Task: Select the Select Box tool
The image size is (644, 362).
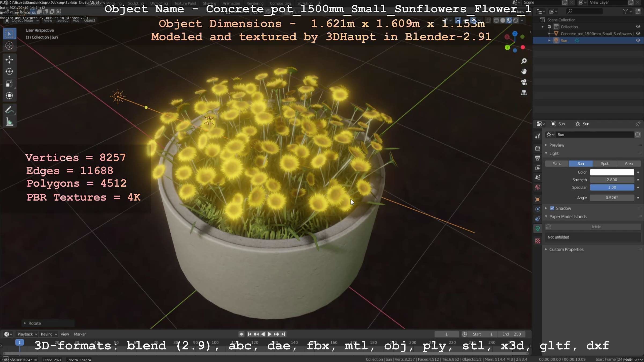Action: tap(9, 34)
